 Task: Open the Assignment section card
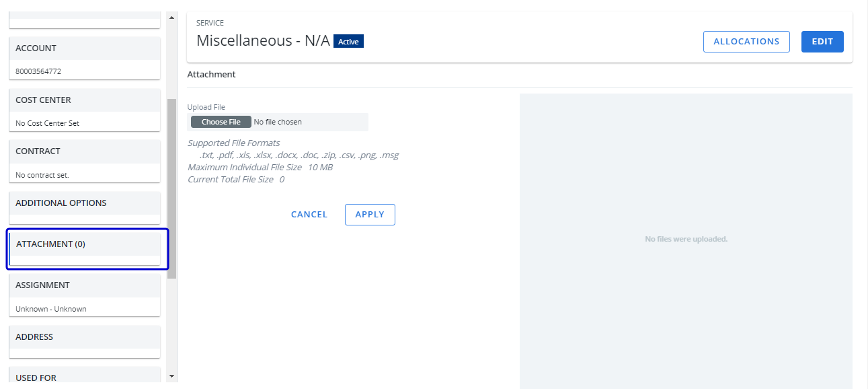(84, 285)
